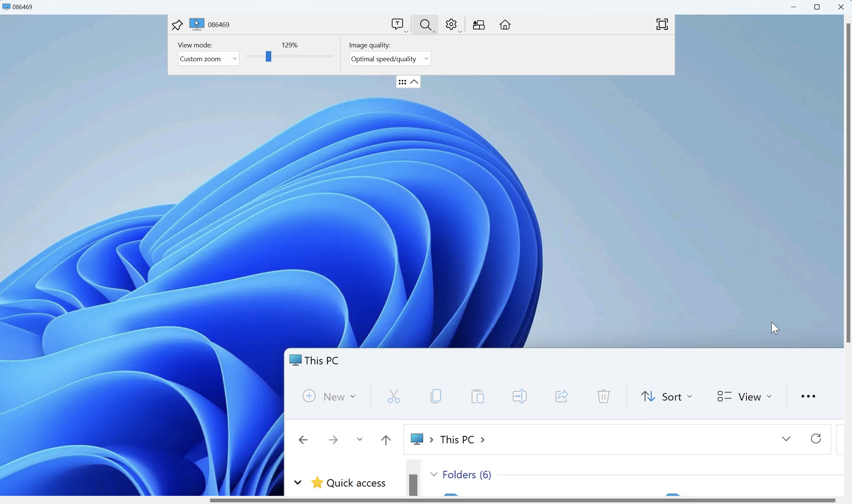Open the settings gear menu

[451, 24]
